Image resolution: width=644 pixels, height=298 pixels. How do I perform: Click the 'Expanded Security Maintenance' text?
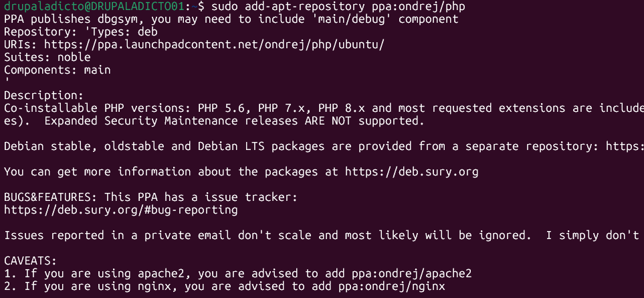coord(141,121)
